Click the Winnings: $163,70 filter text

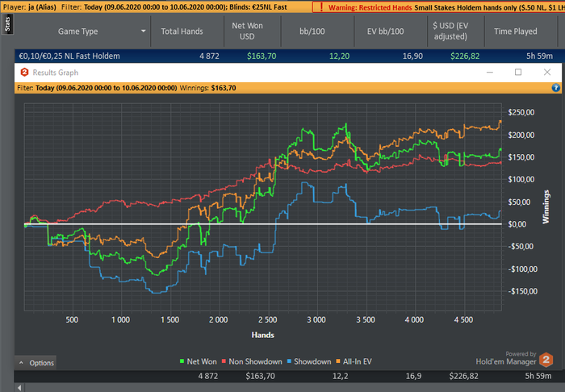208,88
